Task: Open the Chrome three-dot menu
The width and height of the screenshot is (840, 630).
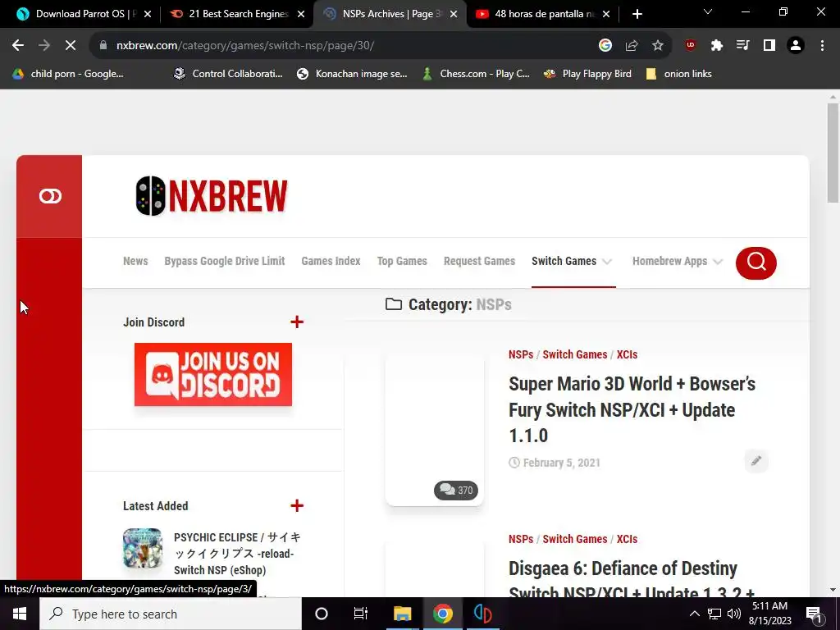Action: pyautogui.click(x=822, y=46)
